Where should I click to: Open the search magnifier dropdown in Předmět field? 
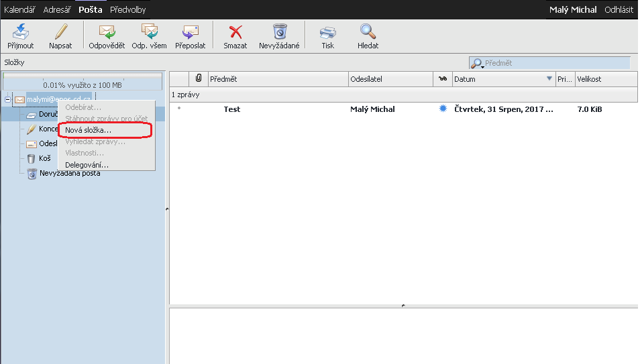[476, 63]
